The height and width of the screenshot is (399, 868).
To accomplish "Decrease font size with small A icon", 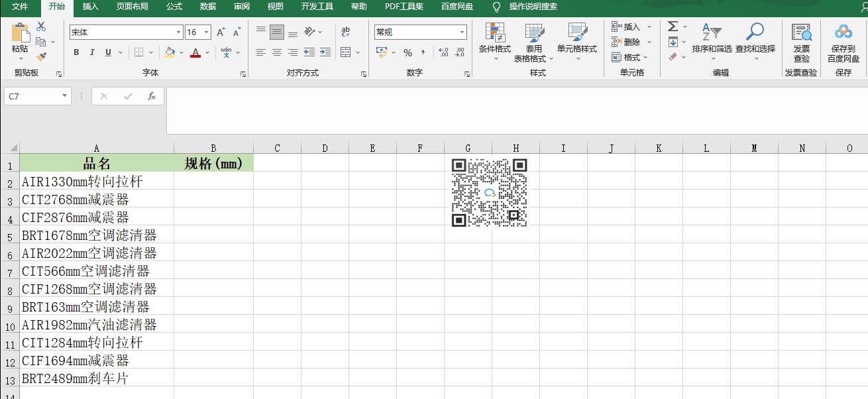I will (237, 32).
